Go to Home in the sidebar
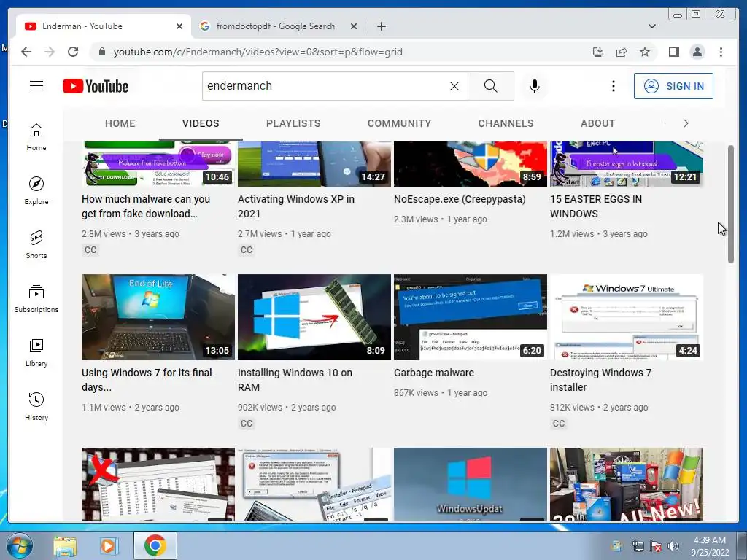This screenshot has height=560, width=747. 36,137
